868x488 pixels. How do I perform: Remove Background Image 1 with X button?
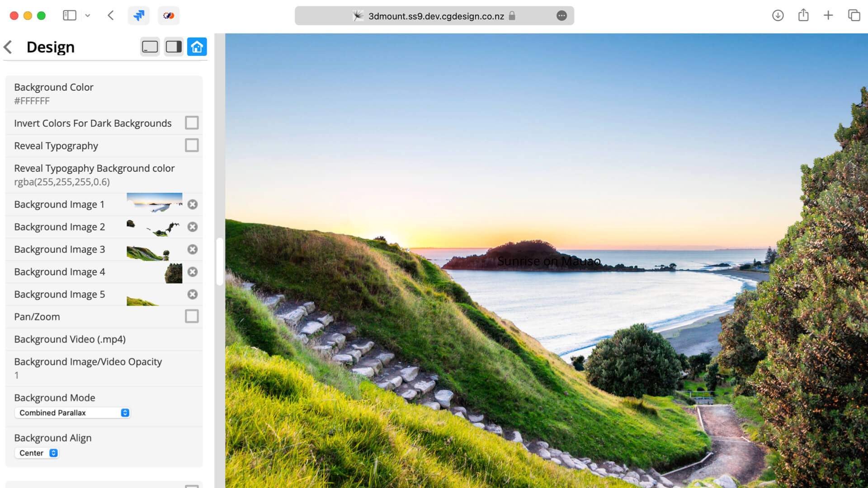193,204
